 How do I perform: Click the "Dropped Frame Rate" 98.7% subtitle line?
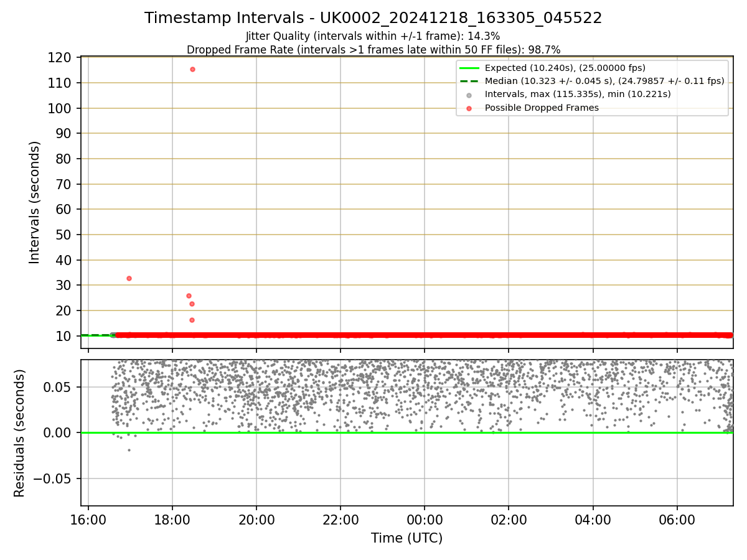point(373,50)
